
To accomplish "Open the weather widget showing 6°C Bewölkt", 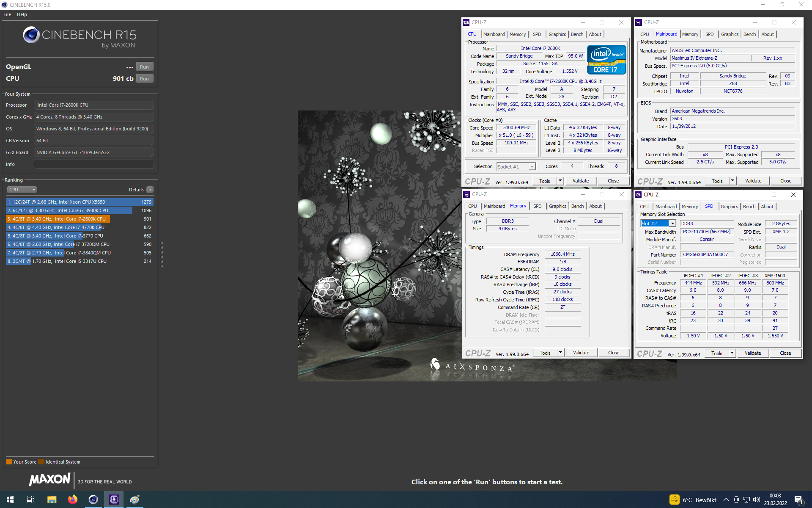I will (693, 500).
